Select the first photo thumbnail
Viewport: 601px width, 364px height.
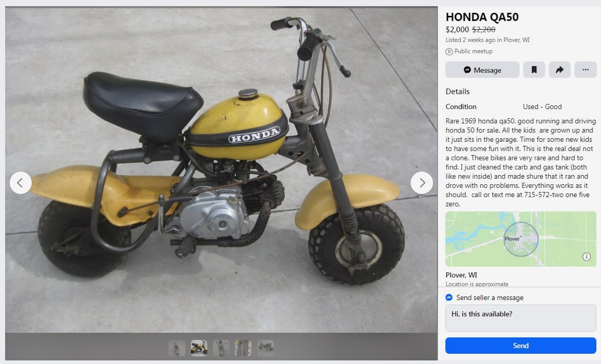pos(177,348)
